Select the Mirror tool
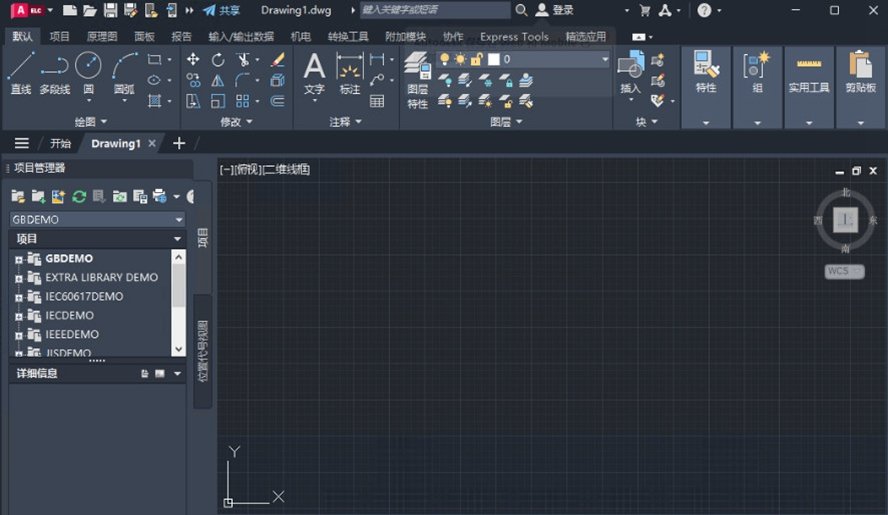The height and width of the screenshot is (515, 888). (217, 80)
